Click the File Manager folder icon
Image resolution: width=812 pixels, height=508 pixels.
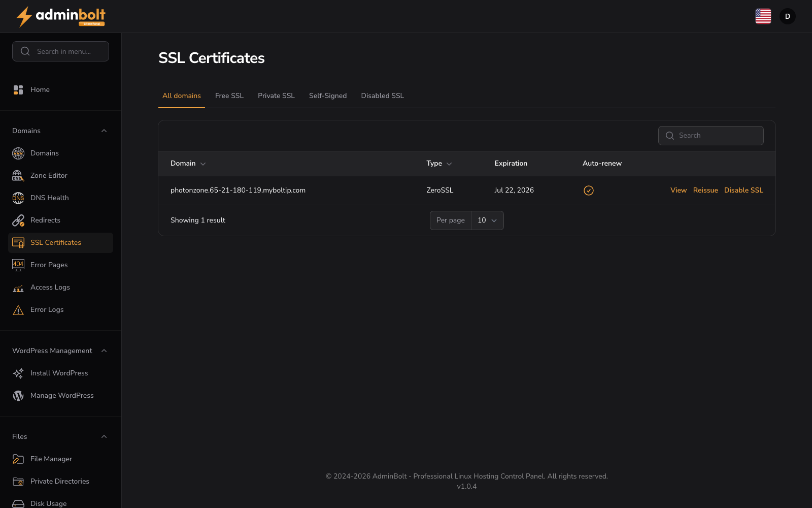click(18, 459)
